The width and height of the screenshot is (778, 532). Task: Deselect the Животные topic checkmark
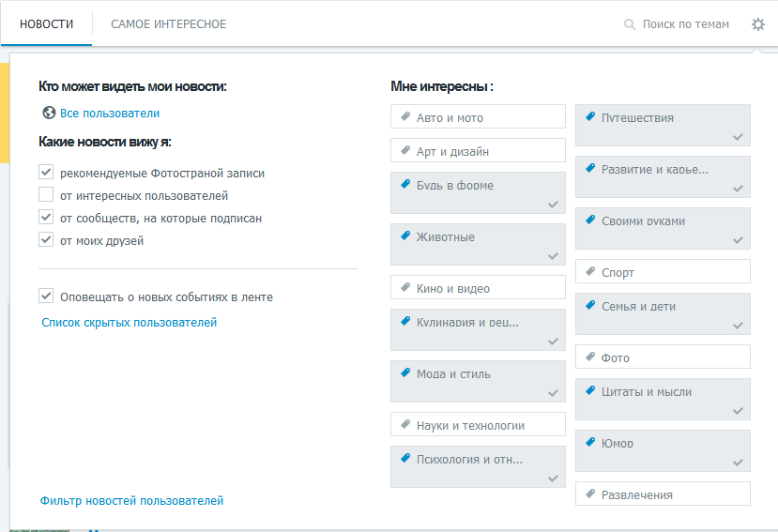[553, 256]
